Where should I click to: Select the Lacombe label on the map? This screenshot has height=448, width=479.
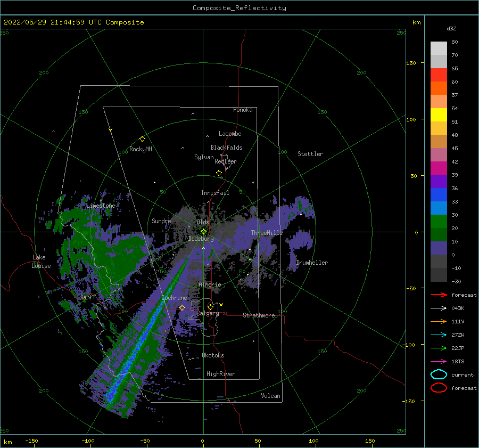point(230,134)
